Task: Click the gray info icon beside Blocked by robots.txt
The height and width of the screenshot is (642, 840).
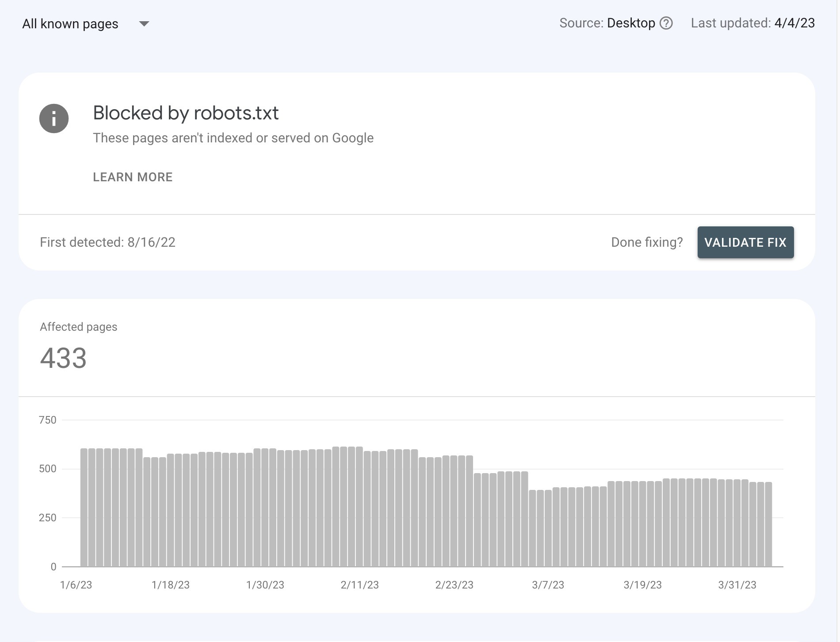Action: coord(54,118)
